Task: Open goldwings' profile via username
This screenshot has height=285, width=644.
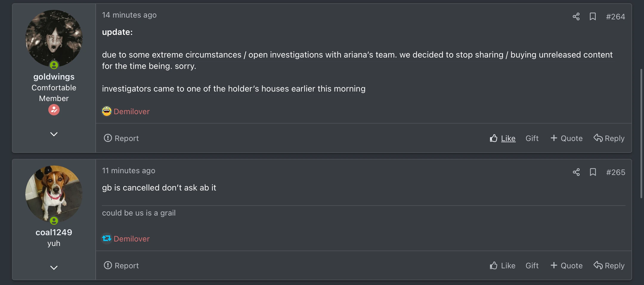Action: point(54,77)
